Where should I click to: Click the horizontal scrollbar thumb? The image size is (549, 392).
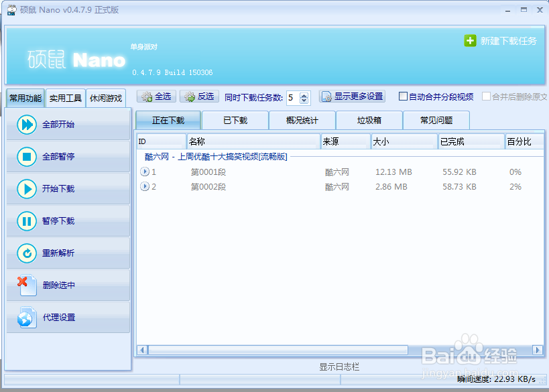click(x=278, y=350)
